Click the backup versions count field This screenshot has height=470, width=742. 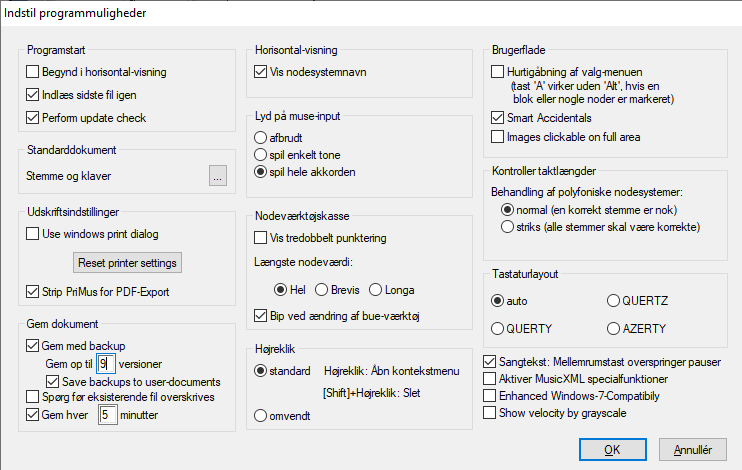[x=106, y=364]
